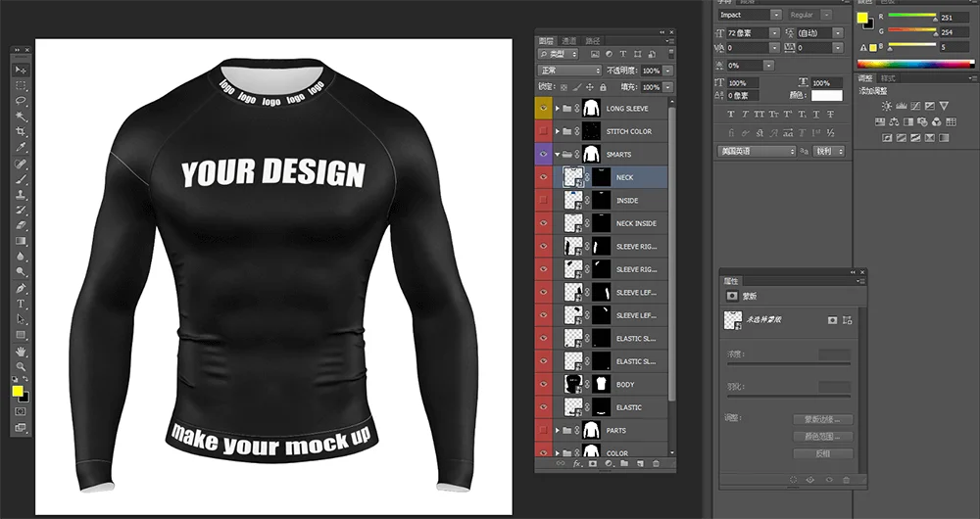The width and height of the screenshot is (980, 519).
Task: Open the anti-aliasing method dropdown
Action: coord(829,151)
